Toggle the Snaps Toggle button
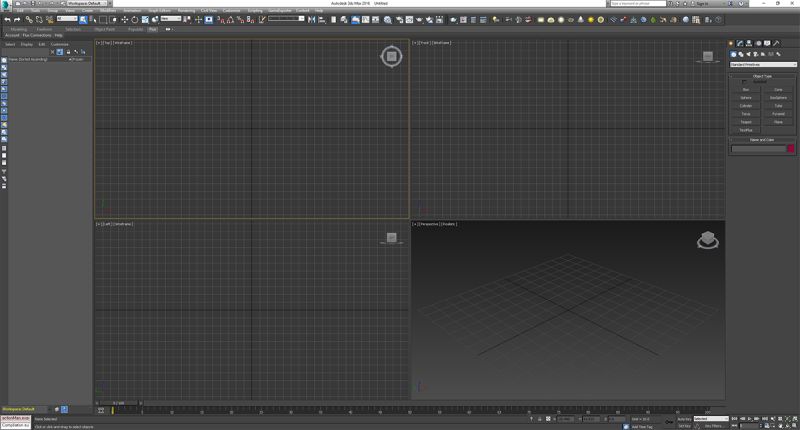The width and height of the screenshot is (800, 430). 220,20
